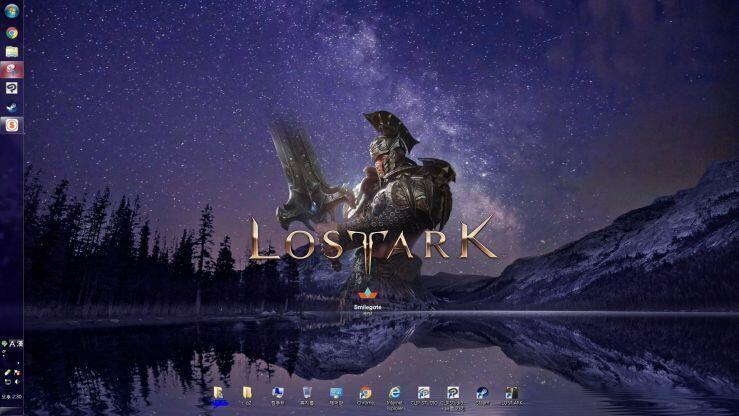Toggle the A input language indicator

click(x=12, y=344)
